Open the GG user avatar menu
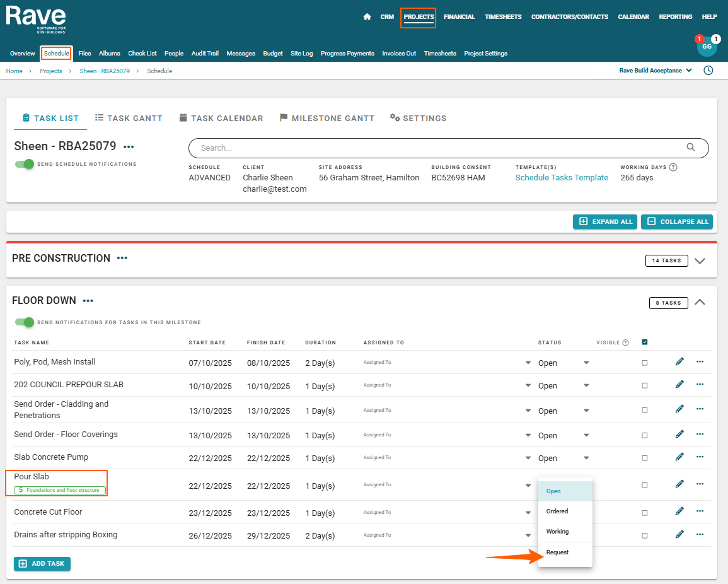Image resolution: width=728 pixels, height=584 pixels. [x=707, y=47]
